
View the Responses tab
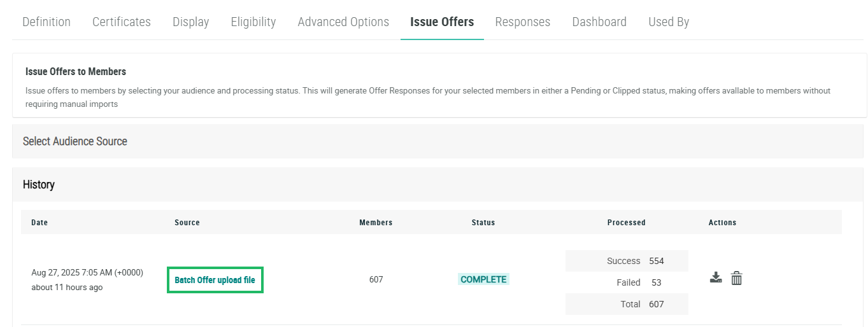pyautogui.click(x=523, y=22)
